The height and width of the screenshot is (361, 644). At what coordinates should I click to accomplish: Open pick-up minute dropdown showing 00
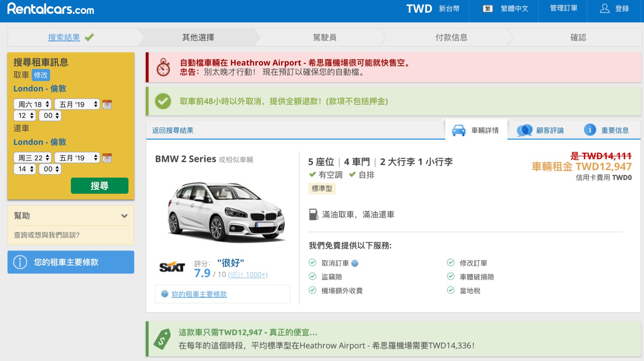coord(50,115)
